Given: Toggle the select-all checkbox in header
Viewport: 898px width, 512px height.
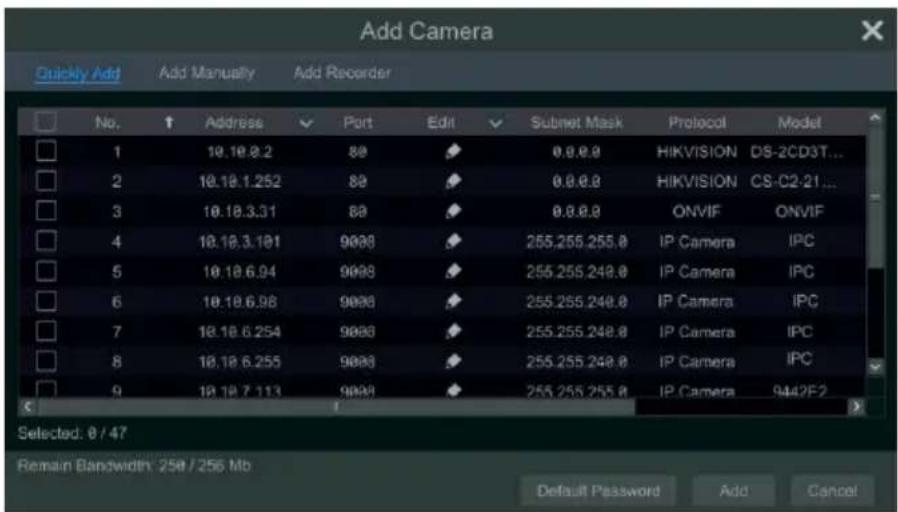Looking at the screenshot, I should (x=46, y=121).
